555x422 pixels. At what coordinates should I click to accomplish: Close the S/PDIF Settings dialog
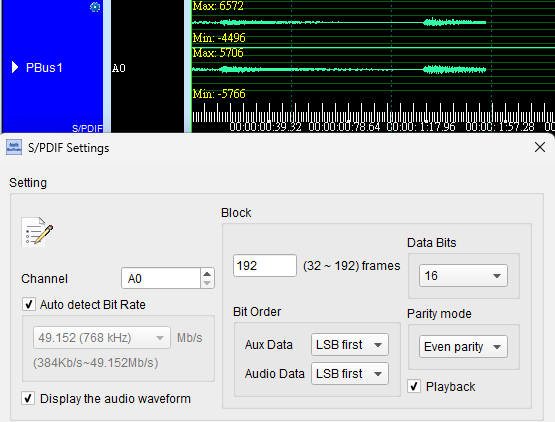tap(539, 147)
